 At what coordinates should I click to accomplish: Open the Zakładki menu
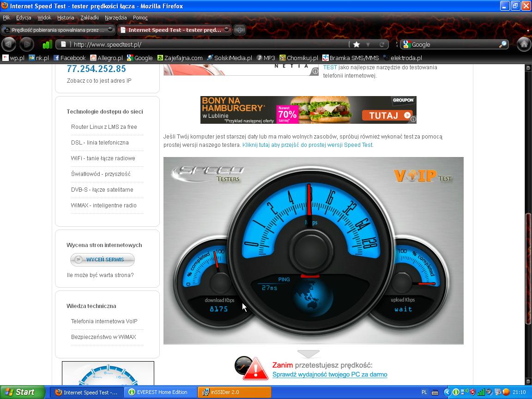(x=90, y=18)
